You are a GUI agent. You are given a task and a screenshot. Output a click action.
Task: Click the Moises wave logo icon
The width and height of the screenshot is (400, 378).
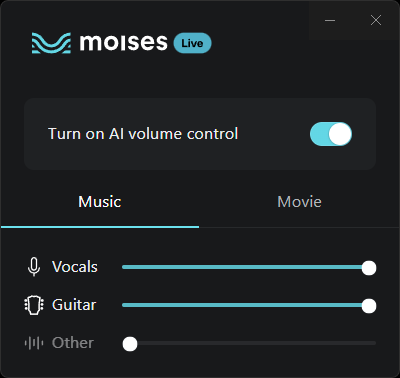pyautogui.click(x=51, y=43)
